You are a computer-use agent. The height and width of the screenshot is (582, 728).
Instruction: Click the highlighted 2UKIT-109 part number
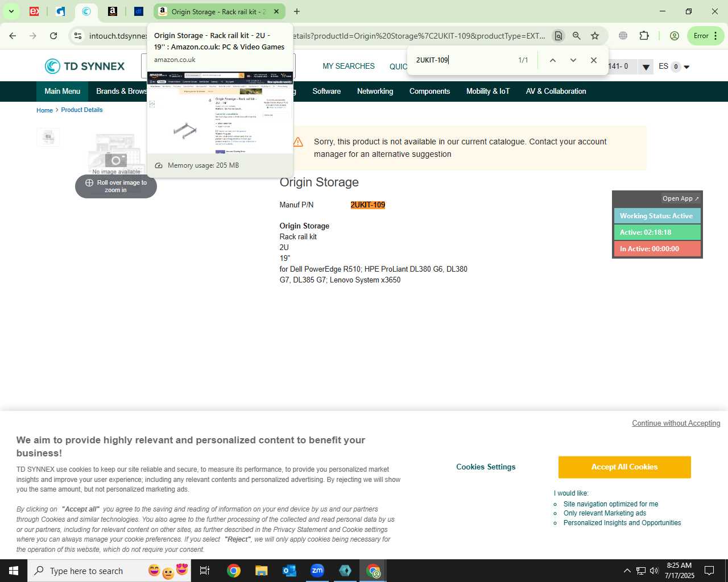click(x=368, y=205)
